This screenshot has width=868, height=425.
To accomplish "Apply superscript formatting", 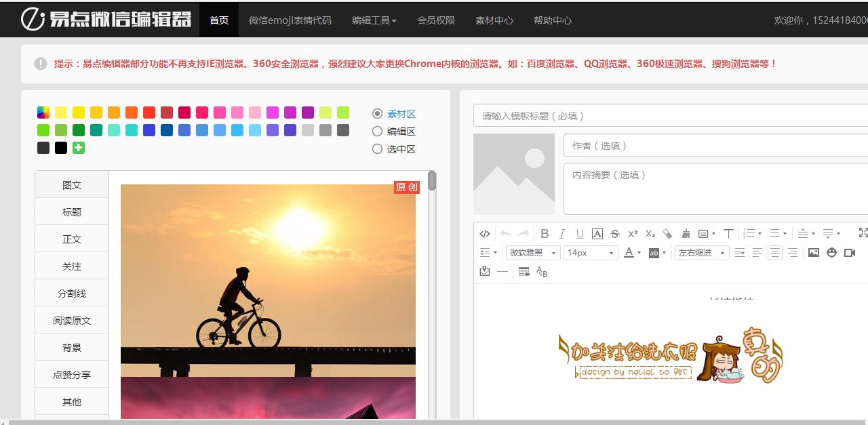I will [632, 233].
